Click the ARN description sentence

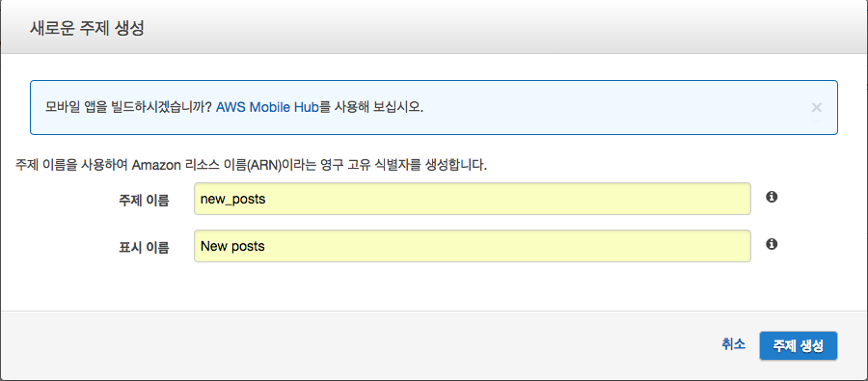point(252,166)
